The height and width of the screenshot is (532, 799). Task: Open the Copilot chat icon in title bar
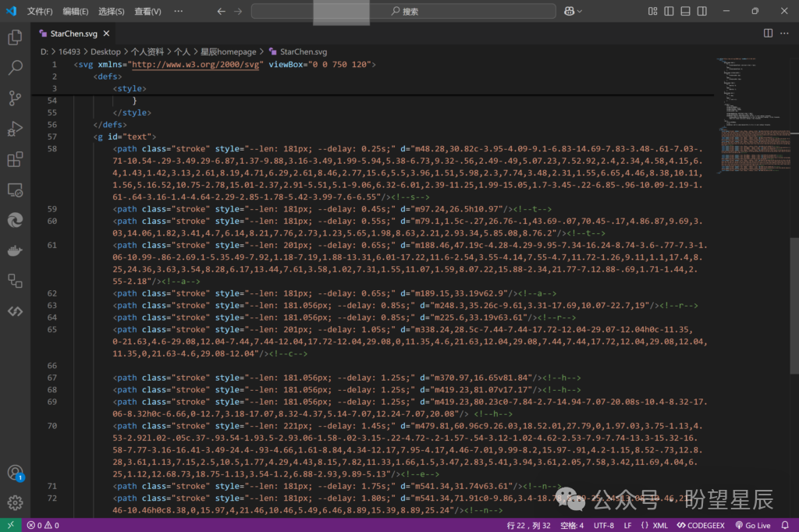pyautogui.click(x=569, y=11)
